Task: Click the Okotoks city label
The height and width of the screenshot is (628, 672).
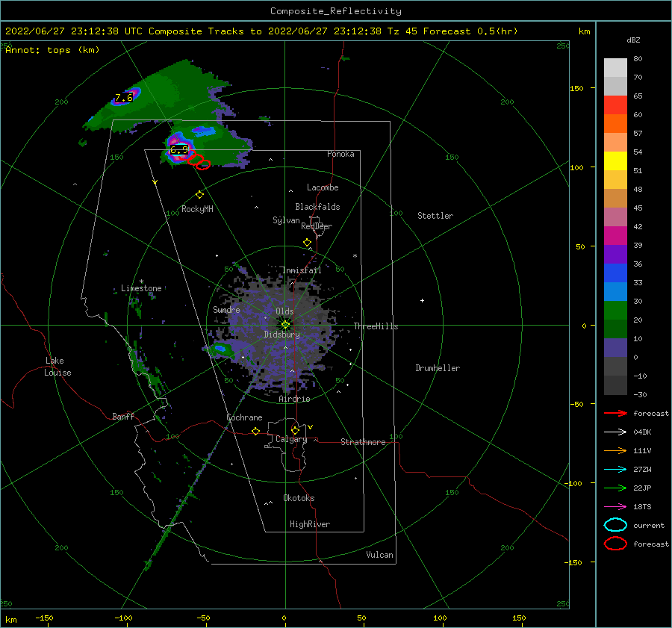Action: [x=299, y=498]
